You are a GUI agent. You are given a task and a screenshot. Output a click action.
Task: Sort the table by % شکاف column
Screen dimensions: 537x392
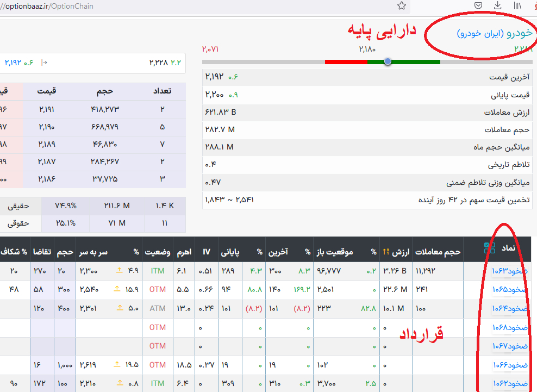click(x=14, y=252)
